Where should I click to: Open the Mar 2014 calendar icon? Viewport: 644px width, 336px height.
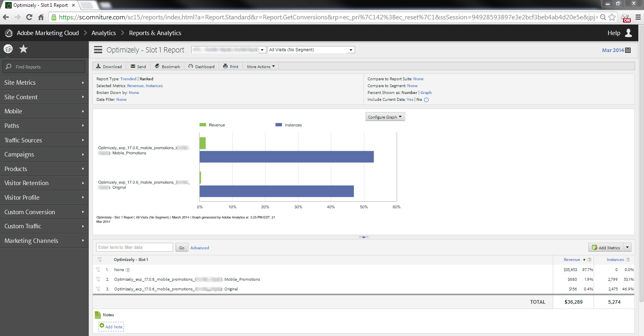(x=628, y=50)
